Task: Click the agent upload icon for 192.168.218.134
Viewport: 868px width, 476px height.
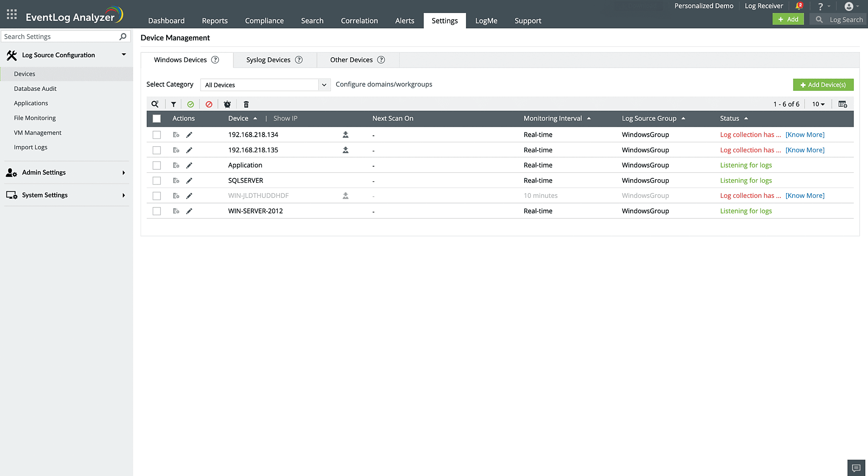Action: tap(345, 135)
